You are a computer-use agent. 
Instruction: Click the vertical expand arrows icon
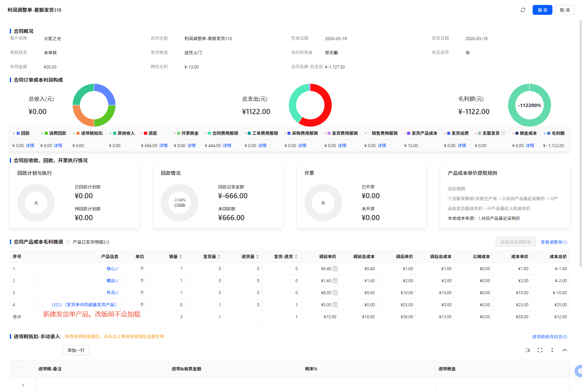(552, 350)
